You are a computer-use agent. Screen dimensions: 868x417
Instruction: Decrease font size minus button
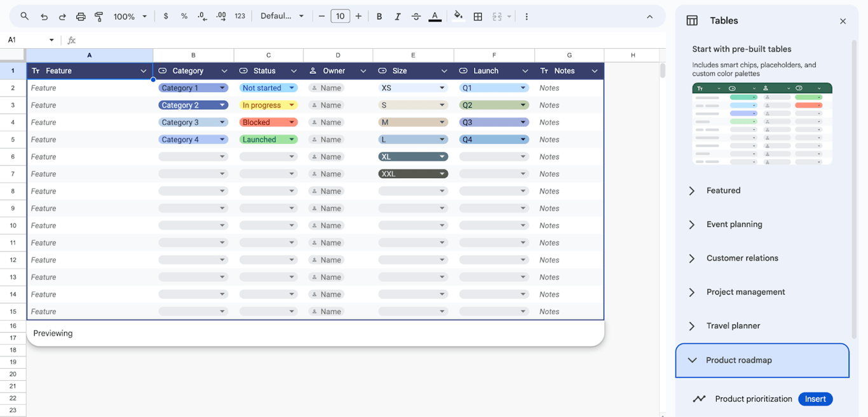pos(322,17)
